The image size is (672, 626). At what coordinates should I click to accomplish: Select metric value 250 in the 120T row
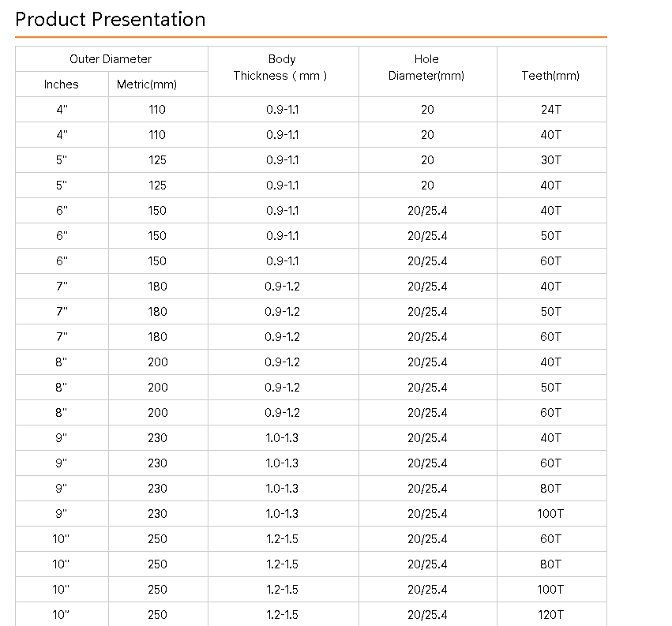click(157, 615)
